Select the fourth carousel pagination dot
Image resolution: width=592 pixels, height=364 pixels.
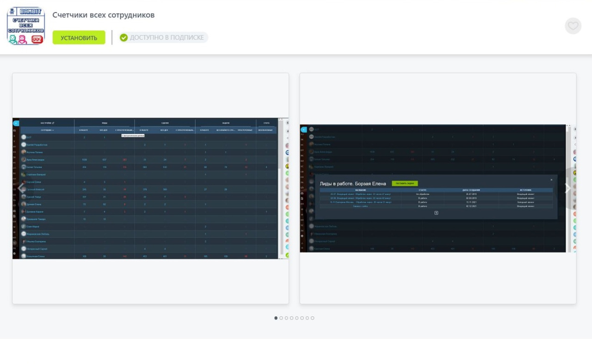pos(292,318)
